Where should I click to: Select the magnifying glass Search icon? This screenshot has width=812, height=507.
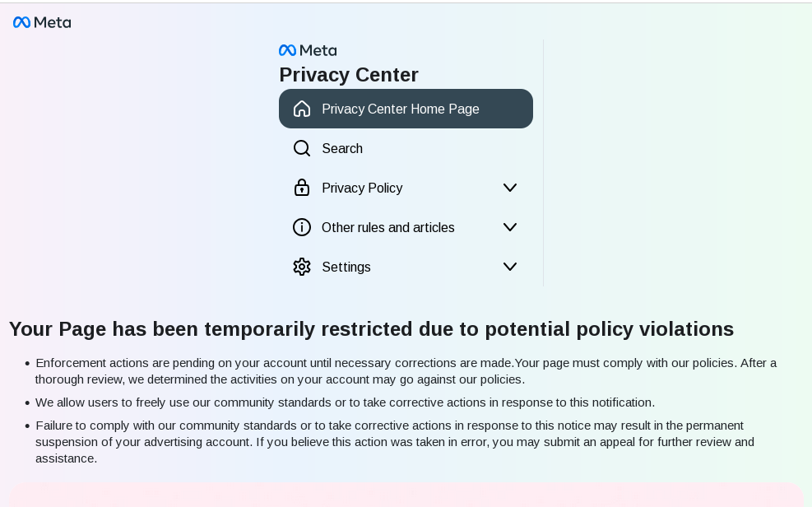click(x=302, y=148)
